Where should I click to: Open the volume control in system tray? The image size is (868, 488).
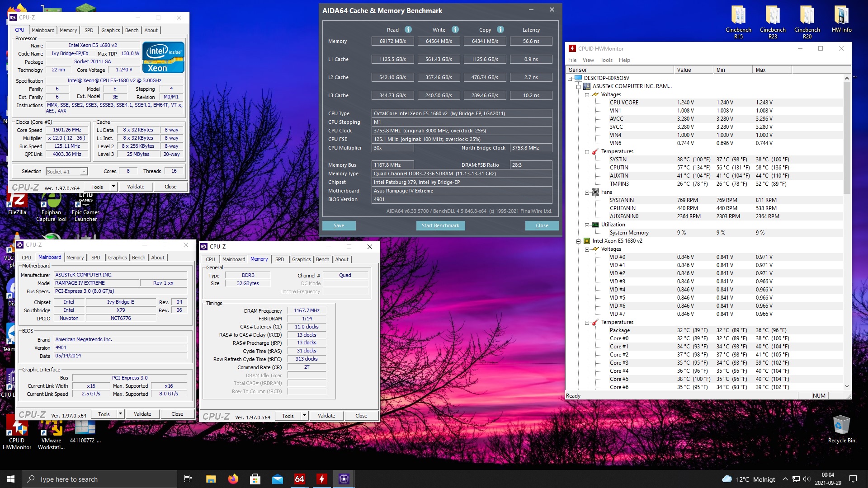(806, 479)
